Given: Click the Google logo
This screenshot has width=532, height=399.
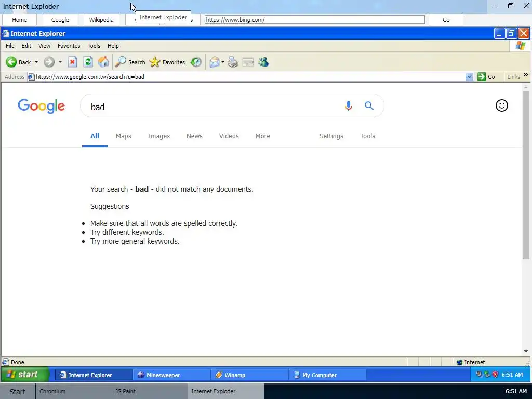Looking at the screenshot, I should tap(42, 106).
